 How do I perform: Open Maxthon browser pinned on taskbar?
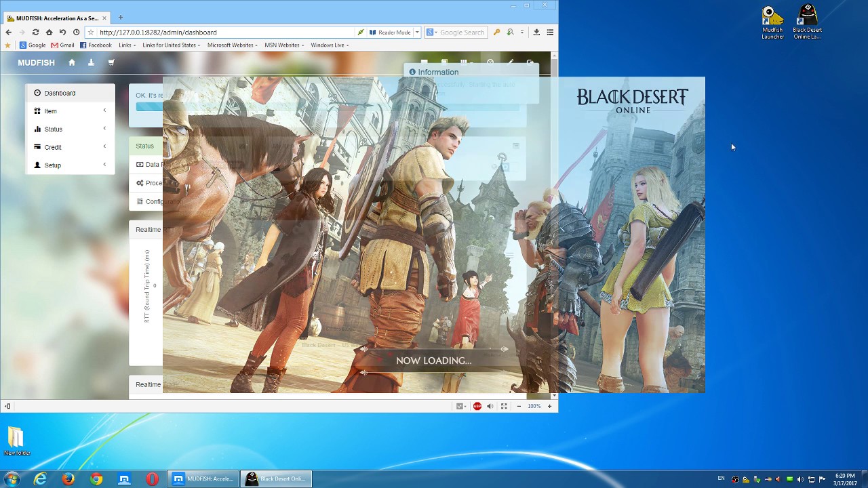coord(124,479)
